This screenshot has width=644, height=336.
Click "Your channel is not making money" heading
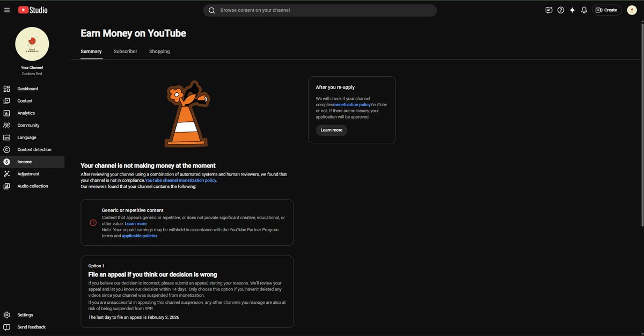(148, 166)
